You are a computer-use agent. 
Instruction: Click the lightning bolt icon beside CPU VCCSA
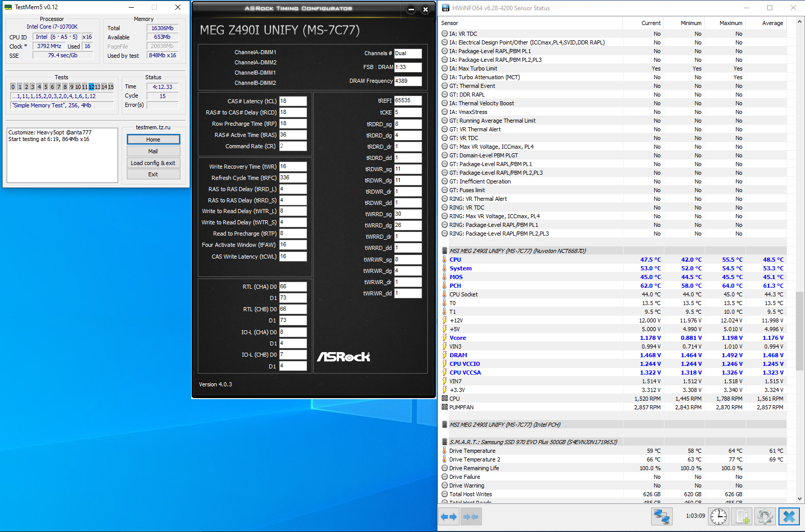[x=445, y=373]
